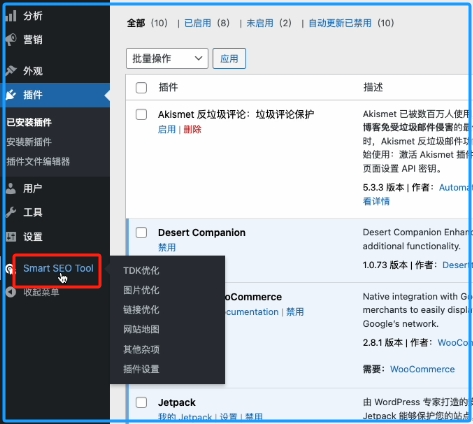473x424 pixels.
Task: Open the WooCommerce required plugin link
Action: click(422, 369)
